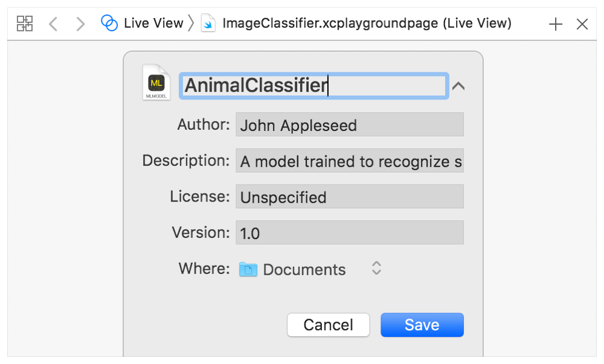Close the Live View editor pane
The height and width of the screenshot is (364, 604).
(x=582, y=24)
